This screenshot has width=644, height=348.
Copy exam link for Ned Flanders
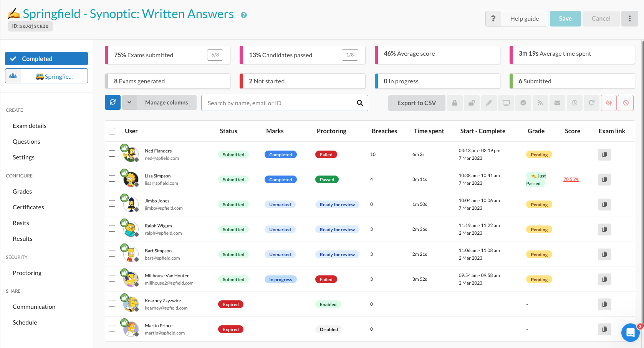tap(604, 154)
